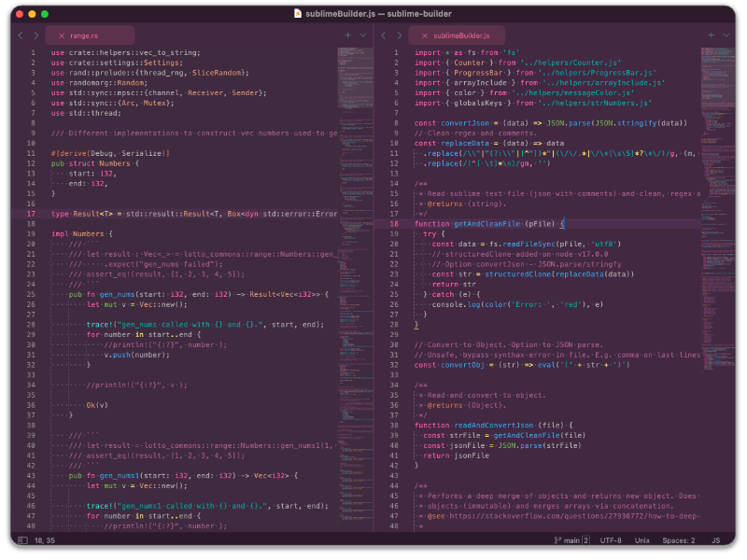
Task: Click line number 17 in range.rs gutter
Action: point(31,214)
